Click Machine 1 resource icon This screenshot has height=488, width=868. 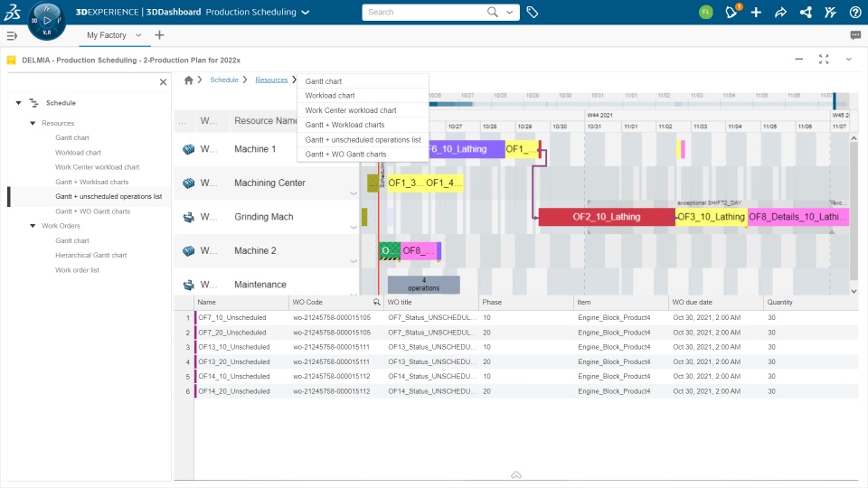pyautogui.click(x=189, y=149)
